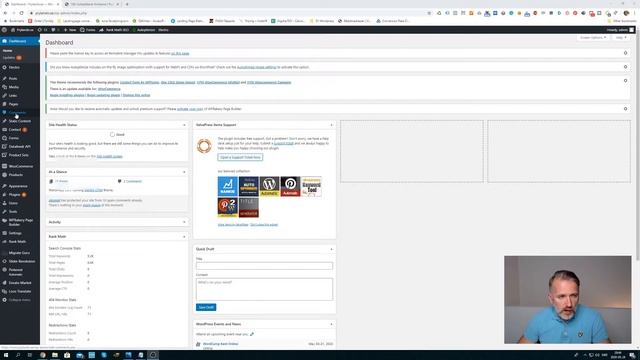
Task: Click the Quick Draft content textarea
Action: pos(264,289)
